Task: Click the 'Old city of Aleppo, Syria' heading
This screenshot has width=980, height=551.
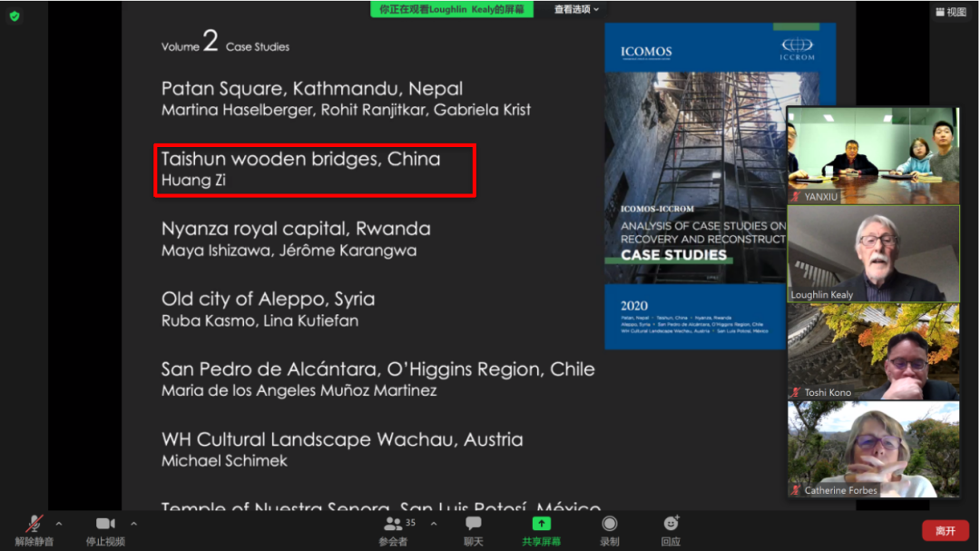Action: point(268,299)
